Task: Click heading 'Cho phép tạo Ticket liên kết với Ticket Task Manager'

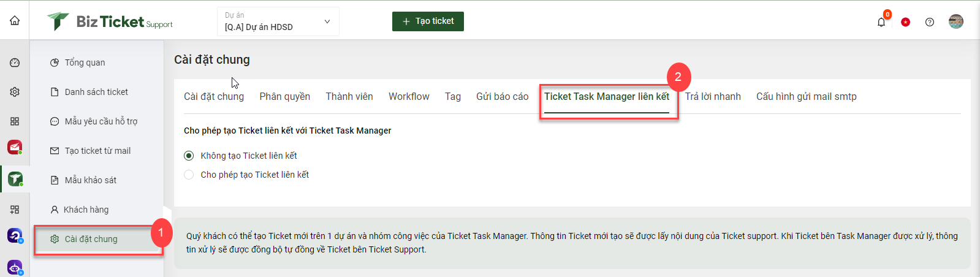Action: pyautogui.click(x=287, y=131)
